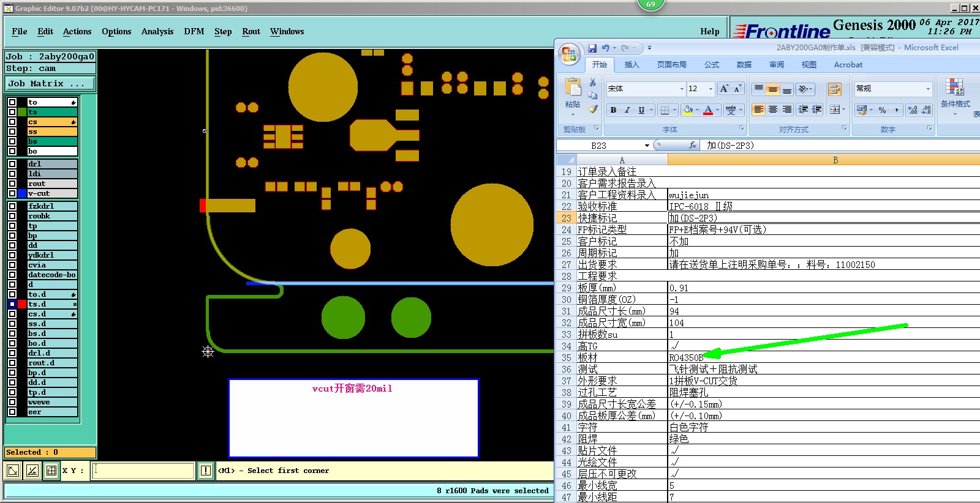Click the exclamation mark icon beside XY field
The image size is (980, 503).
[206, 471]
